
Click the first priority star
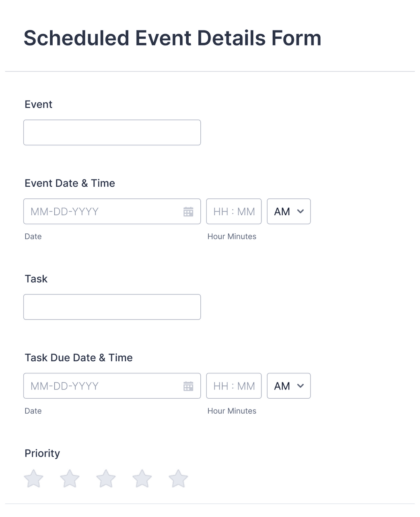(33, 478)
